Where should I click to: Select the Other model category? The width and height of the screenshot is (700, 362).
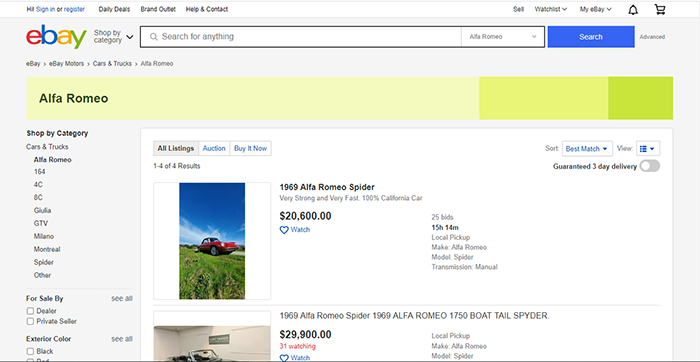click(42, 275)
